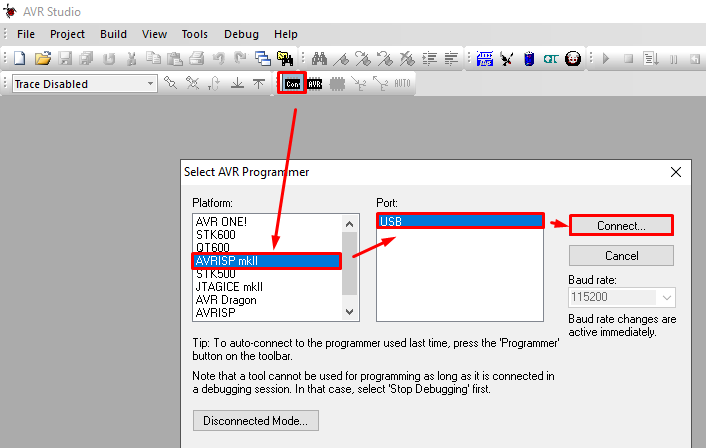Click the ladybug face icon in toolbar
The width and height of the screenshot is (706, 448).
573,59
